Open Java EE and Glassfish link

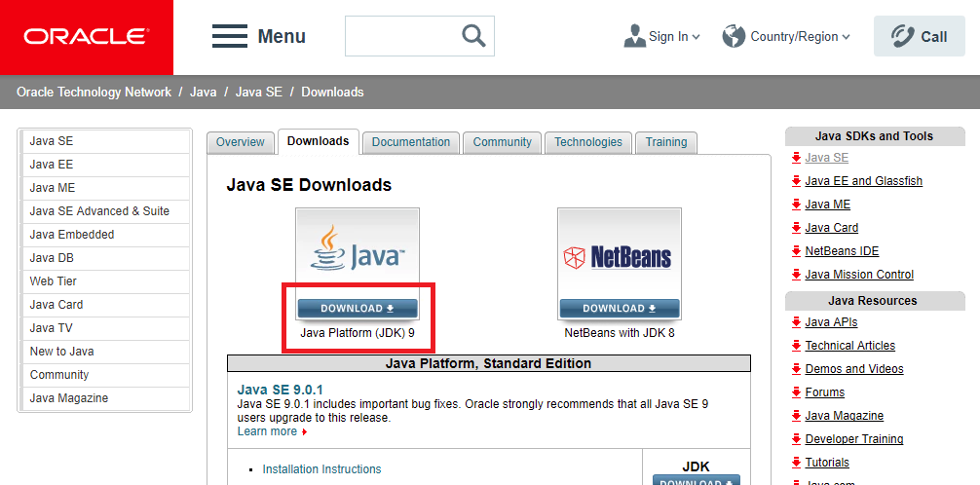(x=864, y=181)
